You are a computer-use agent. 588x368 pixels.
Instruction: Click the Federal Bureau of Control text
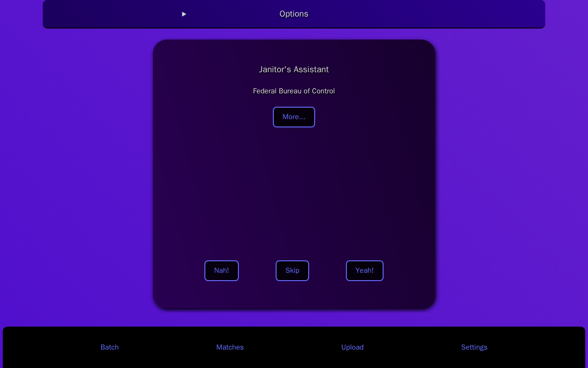[294, 91]
